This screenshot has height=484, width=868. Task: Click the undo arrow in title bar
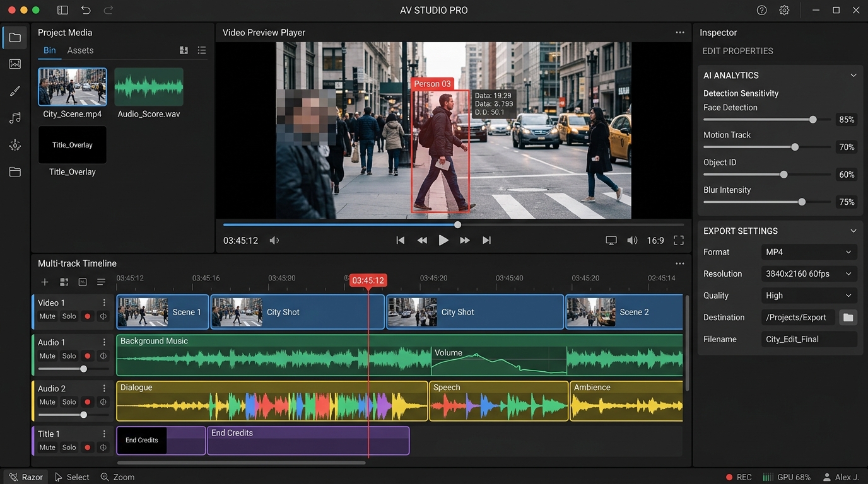86,10
